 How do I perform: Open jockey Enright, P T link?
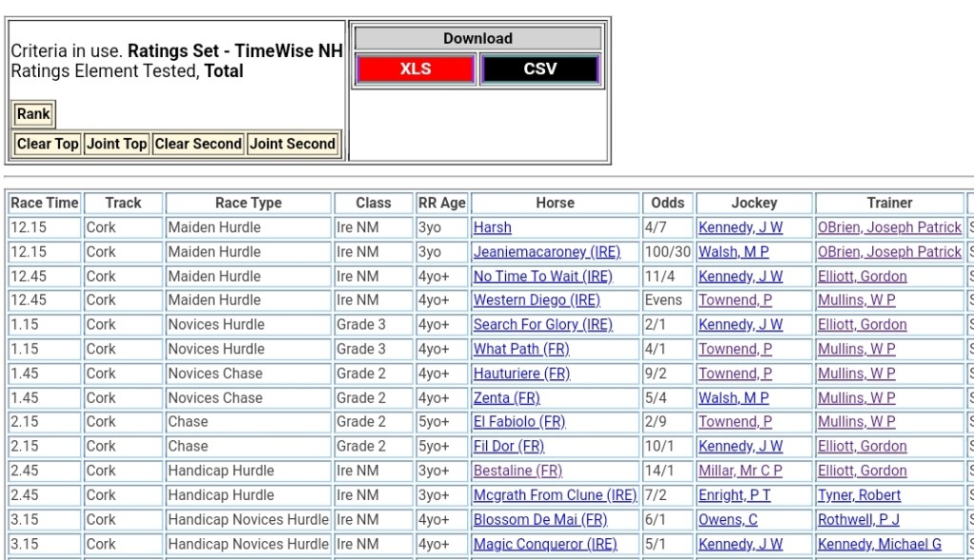734,495
